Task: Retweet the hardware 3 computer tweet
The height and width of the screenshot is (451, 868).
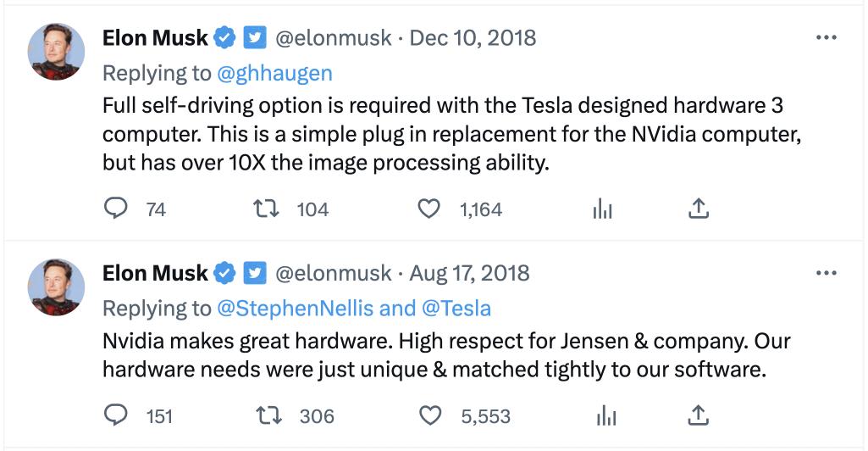Action: [x=267, y=209]
